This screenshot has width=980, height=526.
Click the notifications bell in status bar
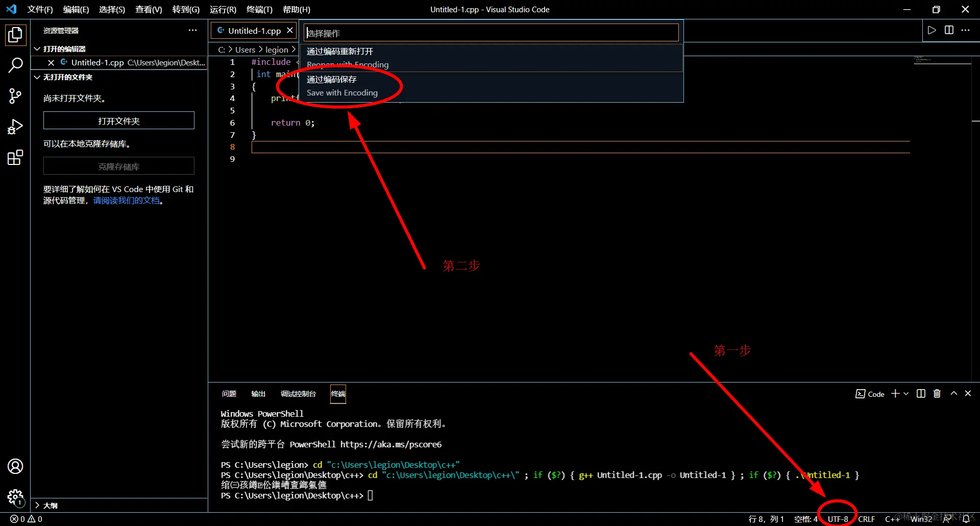[x=966, y=519]
